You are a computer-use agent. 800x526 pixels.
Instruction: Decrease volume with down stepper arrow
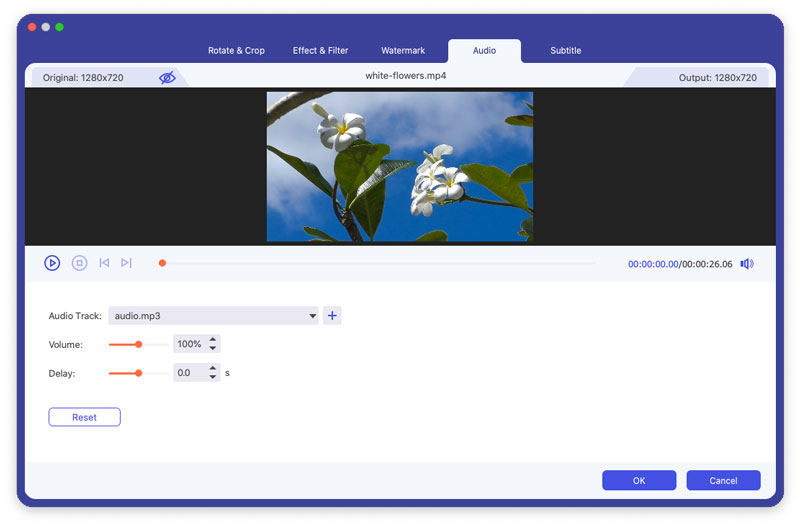[213, 349]
